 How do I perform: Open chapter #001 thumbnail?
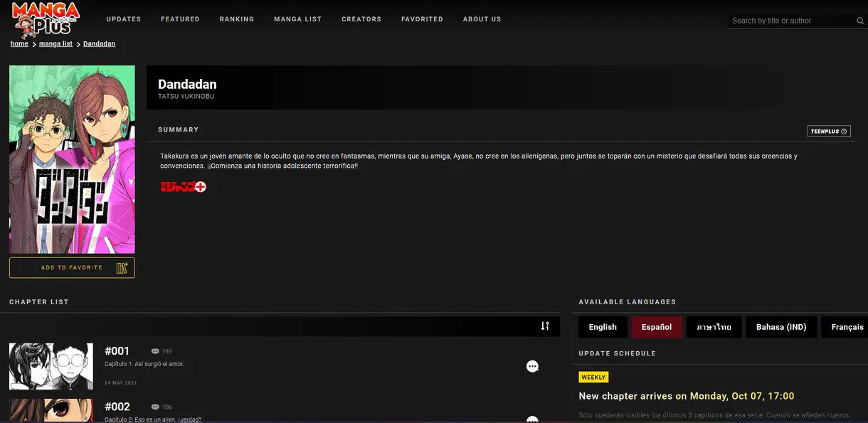coord(51,366)
